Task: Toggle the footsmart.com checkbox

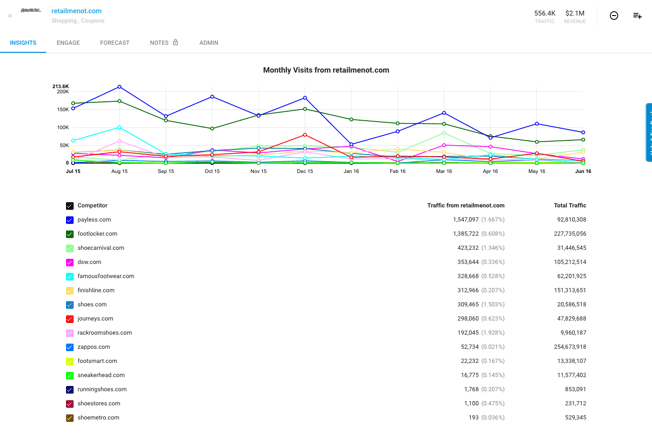Action: click(x=70, y=361)
